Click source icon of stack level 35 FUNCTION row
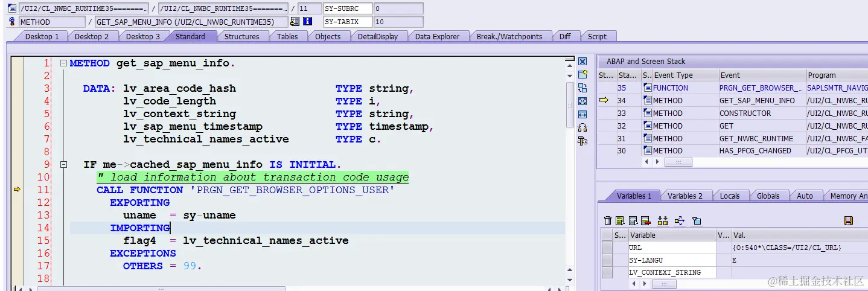This screenshot has width=868, height=291. click(647, 88)
